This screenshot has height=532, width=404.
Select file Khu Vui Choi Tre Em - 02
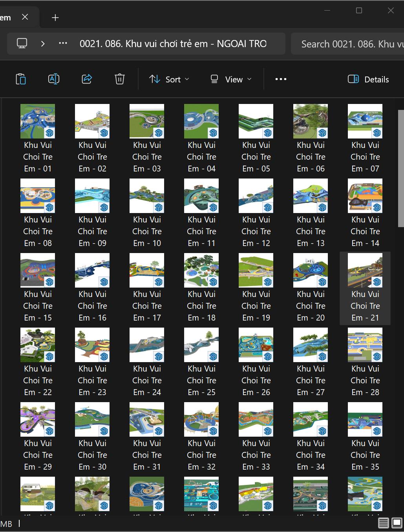(92, 138)
